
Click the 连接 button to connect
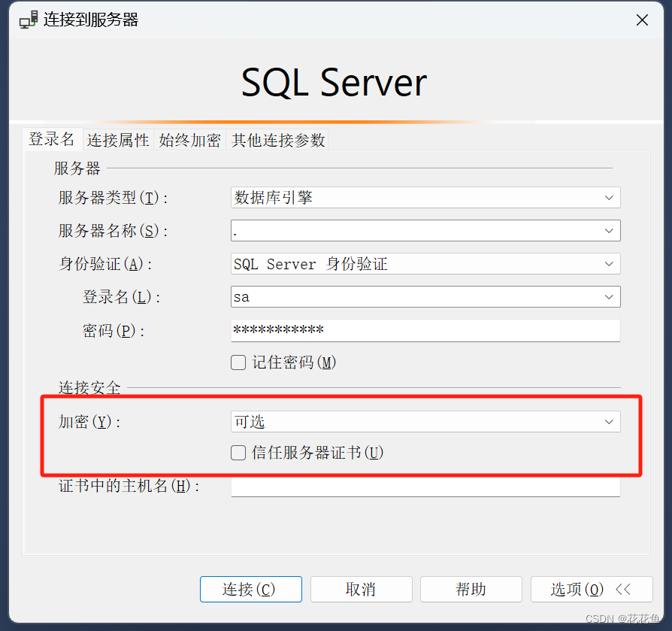point(251,590)
